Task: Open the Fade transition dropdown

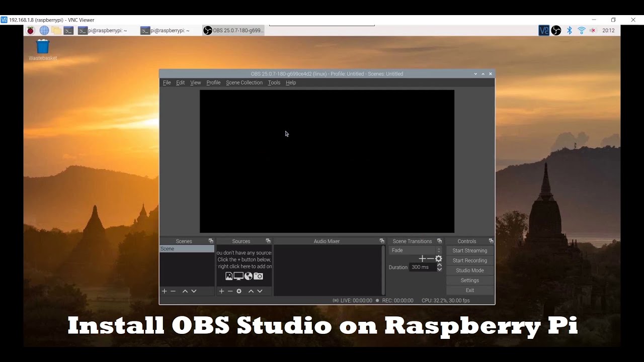Action: coord(415,250)
